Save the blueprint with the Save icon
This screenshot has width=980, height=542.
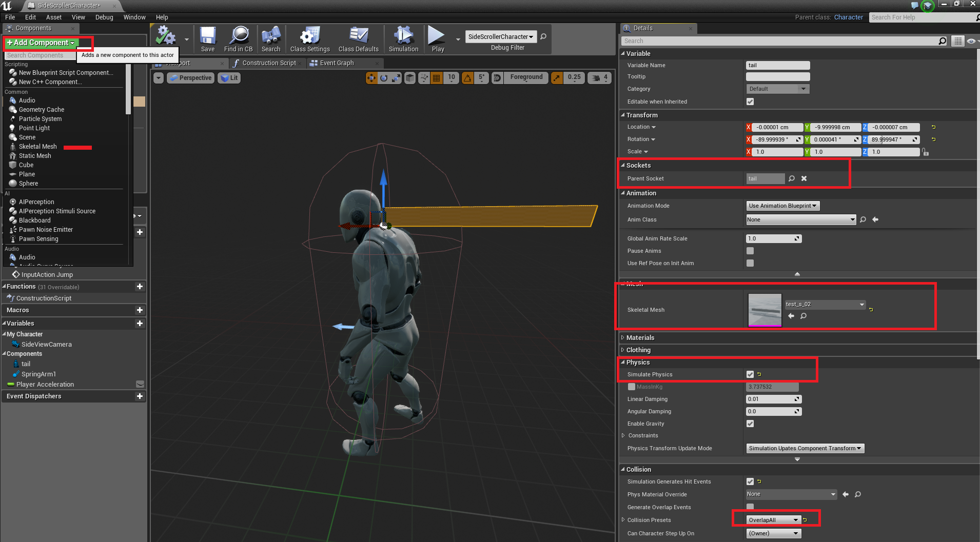coord(208,39)
